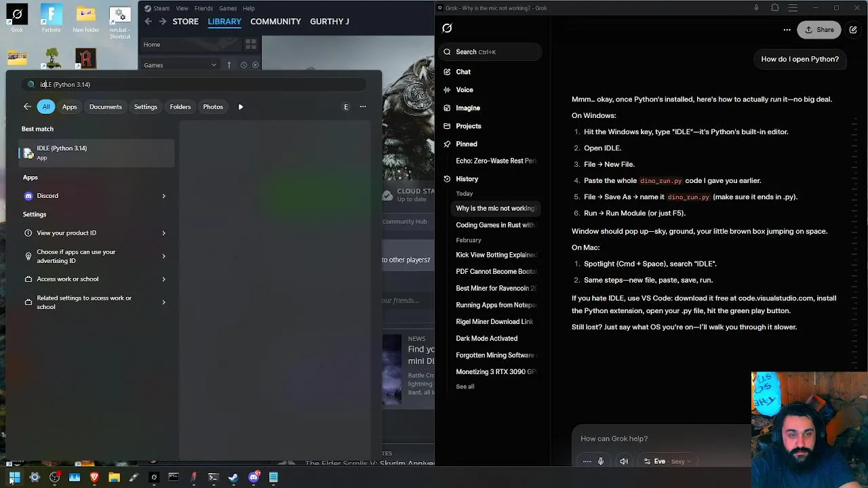Open Steam Games filter dropdown
The height and width of the screenshot is (488, 868).
(x=180, y=65)
